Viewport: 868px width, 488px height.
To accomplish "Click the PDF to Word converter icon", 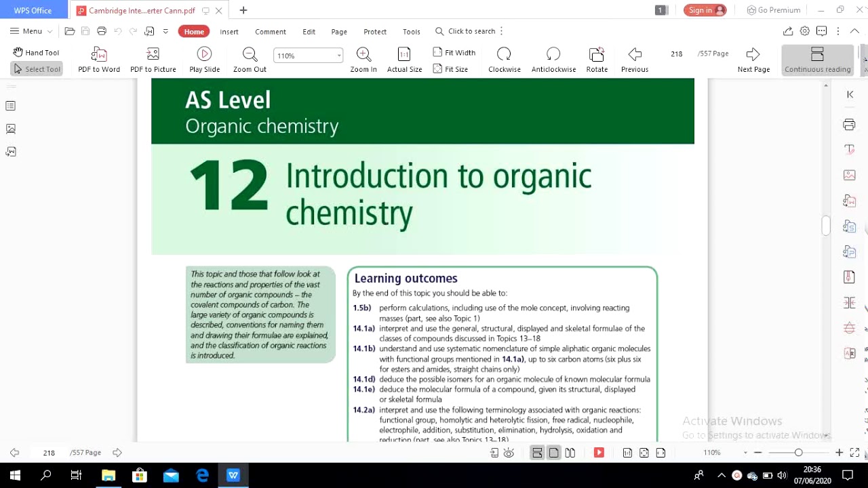I will tap(99, 54).
